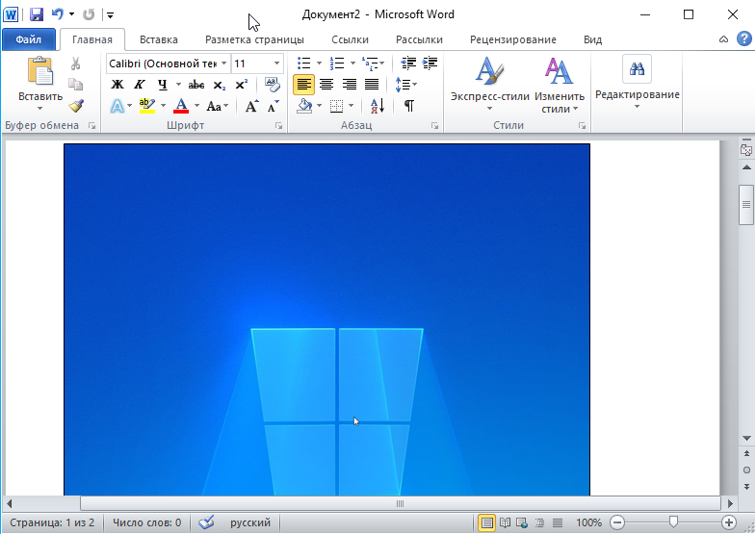Toggle underline Ч formatting
The height and width of the screenshot is (534, 756).
(x=163, y=85)
